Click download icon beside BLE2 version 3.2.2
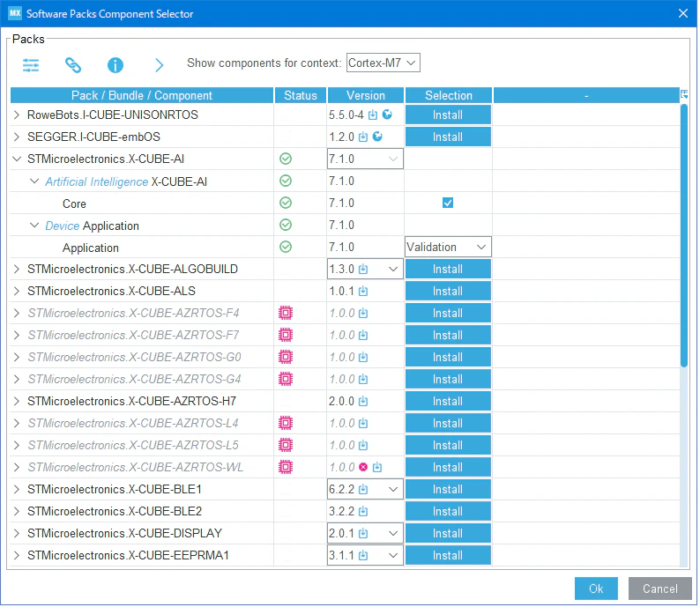700x607 pixels. 363,512
